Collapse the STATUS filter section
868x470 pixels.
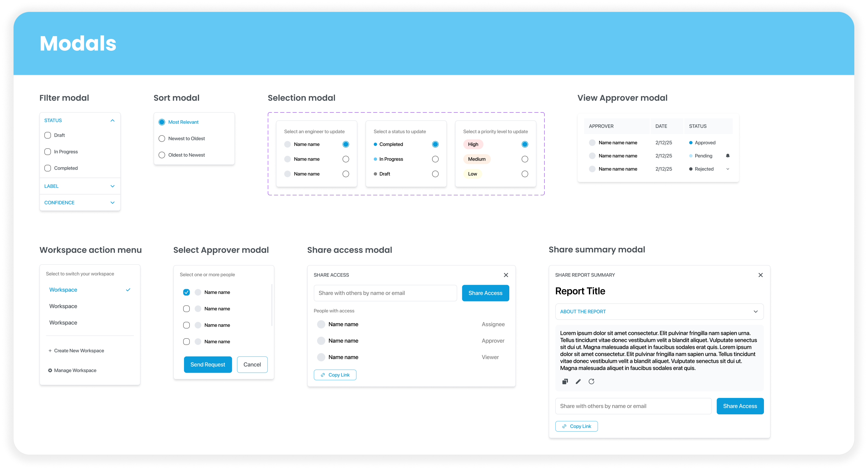click(x=113, y=120)
